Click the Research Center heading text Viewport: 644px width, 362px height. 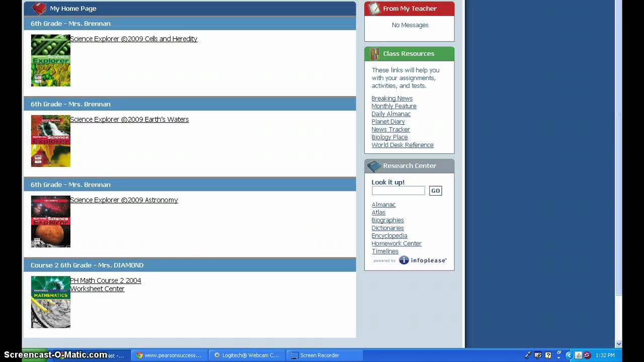coord(410,166)
